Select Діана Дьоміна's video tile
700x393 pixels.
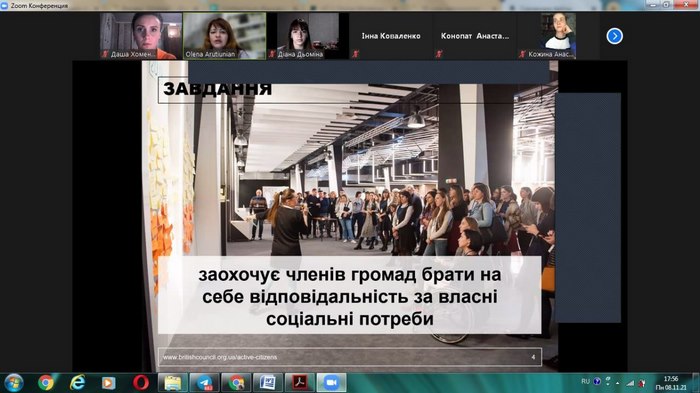pyautogui.click(x=308, y=36)
